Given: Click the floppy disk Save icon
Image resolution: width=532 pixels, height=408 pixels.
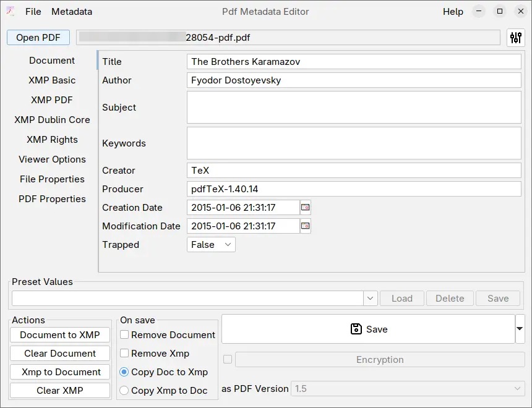Looking at the screenshot, I should point(356,329).
